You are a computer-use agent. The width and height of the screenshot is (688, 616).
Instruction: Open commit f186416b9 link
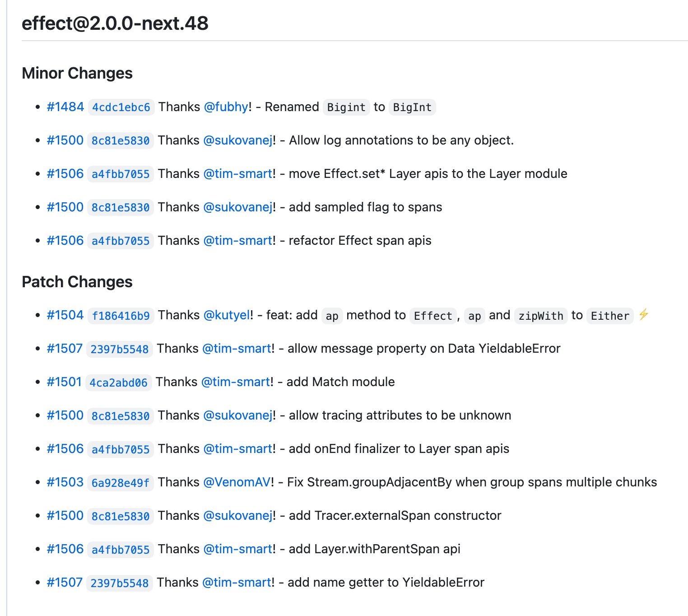[x=121, y=316]
